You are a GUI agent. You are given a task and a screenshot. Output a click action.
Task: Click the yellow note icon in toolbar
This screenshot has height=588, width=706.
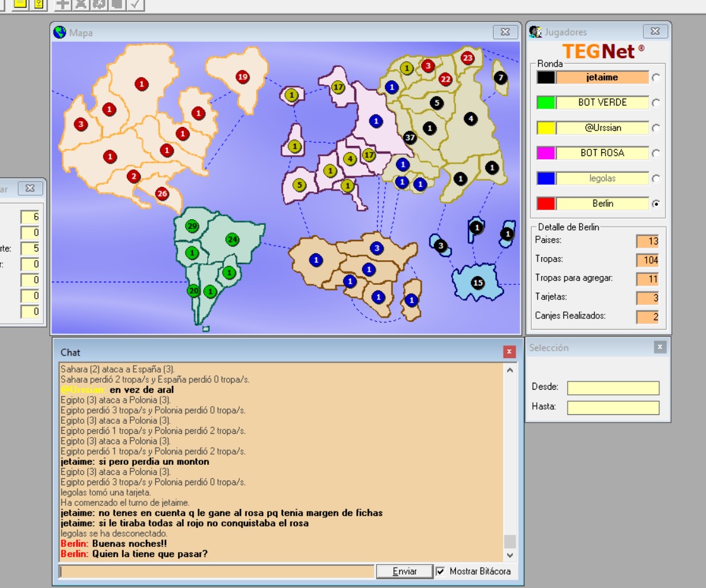pos(20,4)
